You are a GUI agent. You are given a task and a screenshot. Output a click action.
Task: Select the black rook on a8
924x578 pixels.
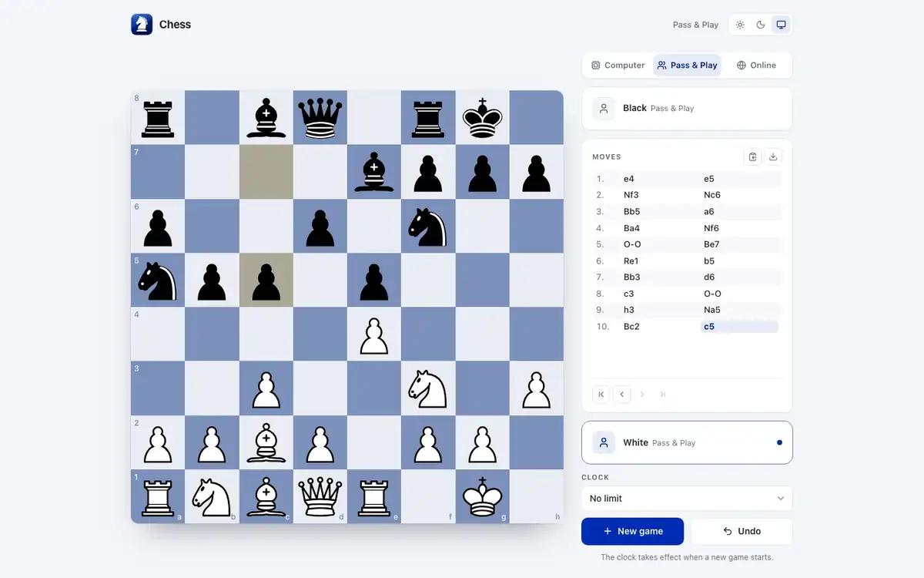[x=158, y=118]
